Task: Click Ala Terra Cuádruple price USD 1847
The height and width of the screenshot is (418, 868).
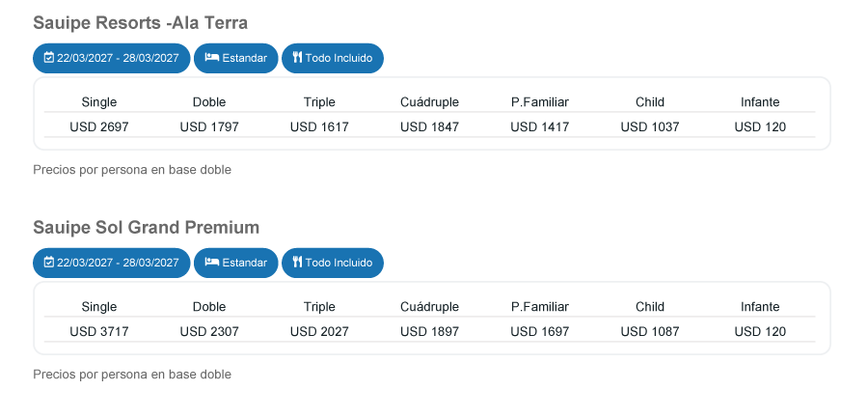Action: (429, 127)
